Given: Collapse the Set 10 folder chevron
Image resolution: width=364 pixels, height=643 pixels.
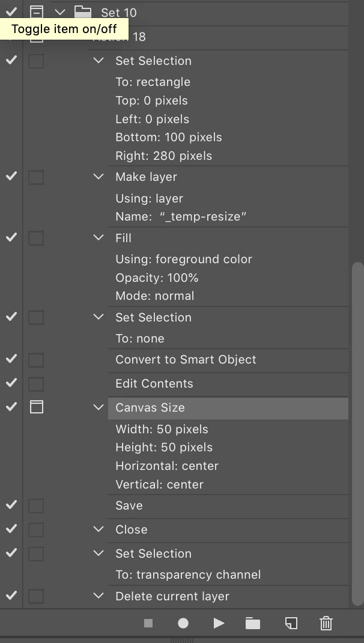Looking at the screenshot, I should click(x=60, y=12).
